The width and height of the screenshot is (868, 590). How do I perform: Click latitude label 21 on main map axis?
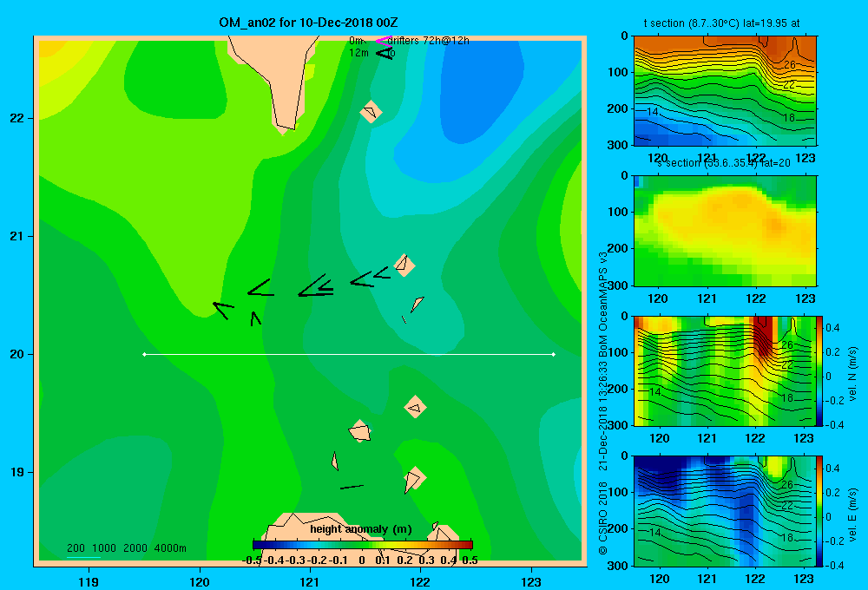coord(17,236)
